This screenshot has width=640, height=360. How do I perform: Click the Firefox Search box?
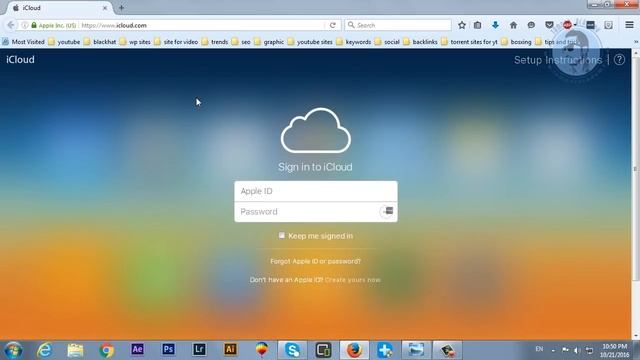pos(398,25)
